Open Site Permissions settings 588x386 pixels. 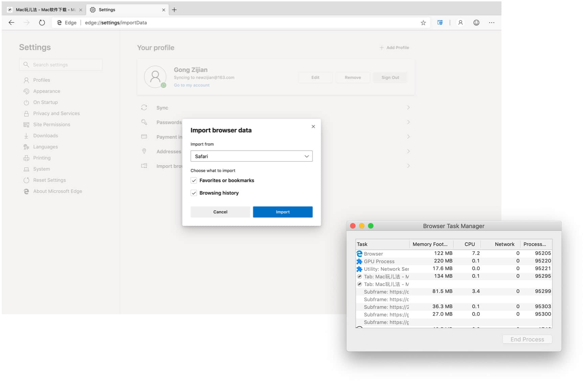47,125
